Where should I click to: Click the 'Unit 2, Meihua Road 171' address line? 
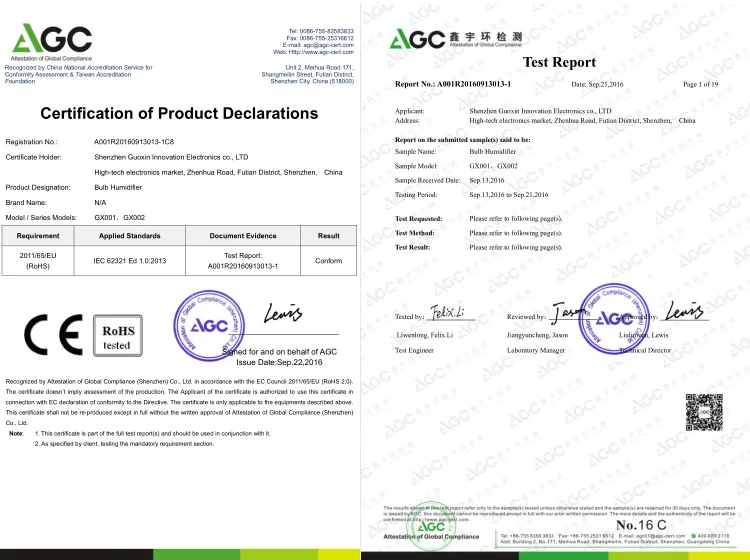tap(320, 67)
